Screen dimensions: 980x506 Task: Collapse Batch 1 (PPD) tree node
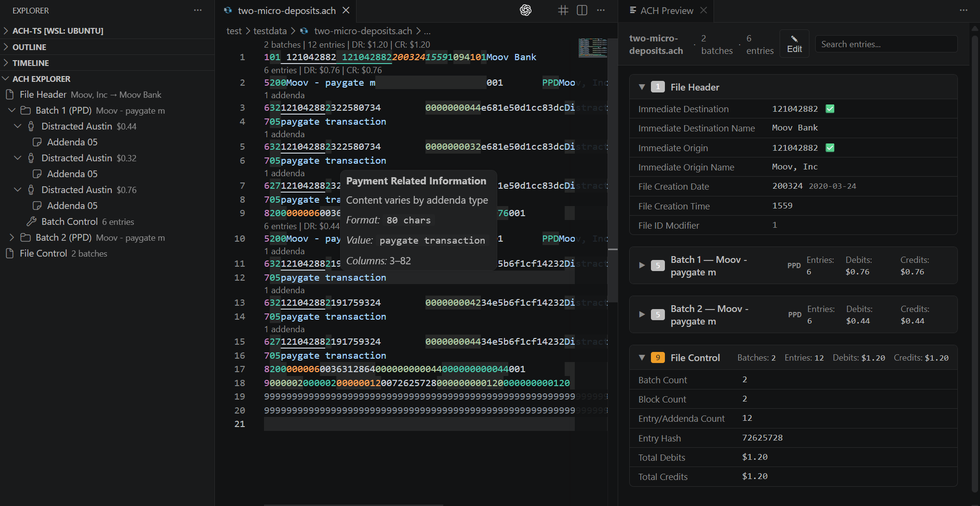tap(12, 110)
